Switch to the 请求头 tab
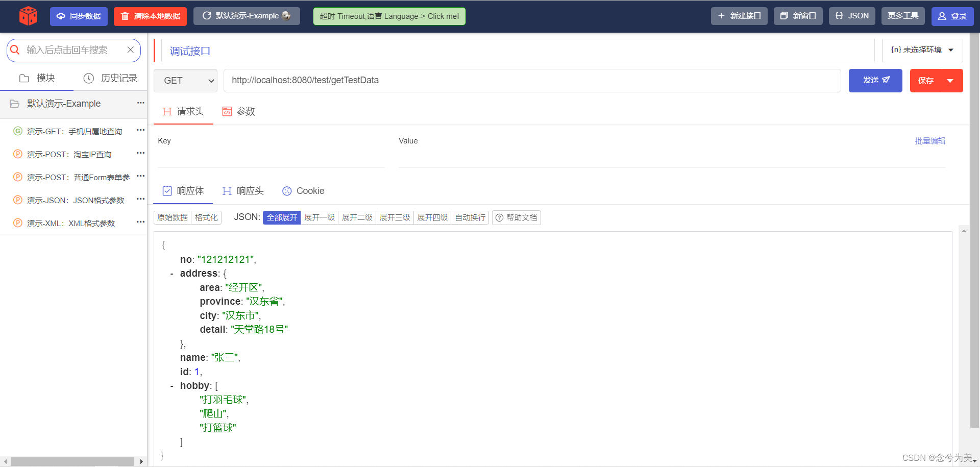980x467 pixels. point(183,111)
